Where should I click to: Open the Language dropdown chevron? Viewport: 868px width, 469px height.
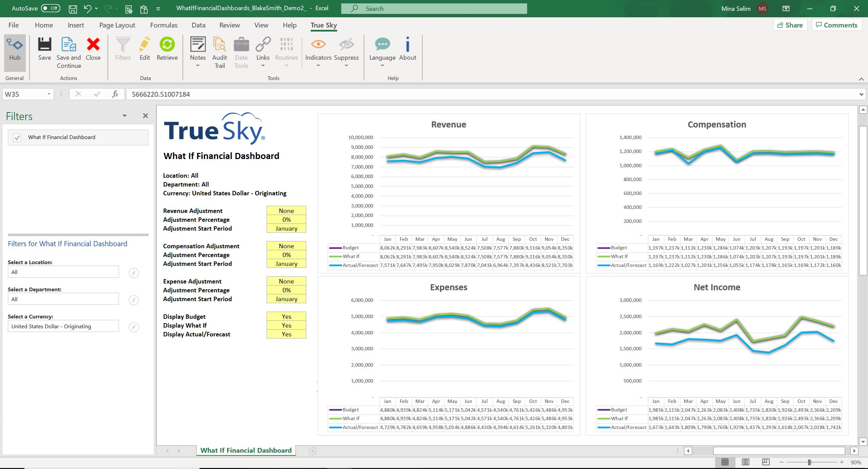(x=382, y=65)
